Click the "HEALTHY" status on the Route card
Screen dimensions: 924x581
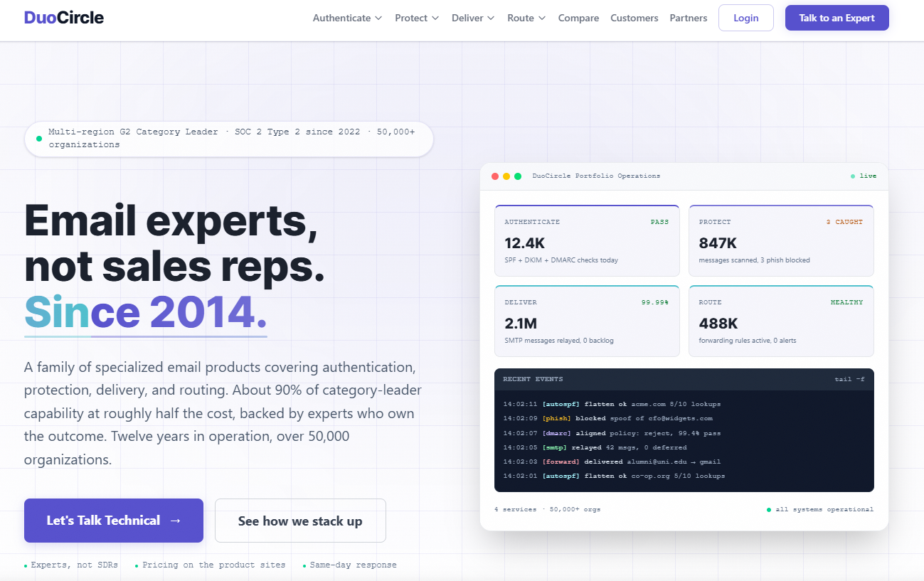coord(846,302)
